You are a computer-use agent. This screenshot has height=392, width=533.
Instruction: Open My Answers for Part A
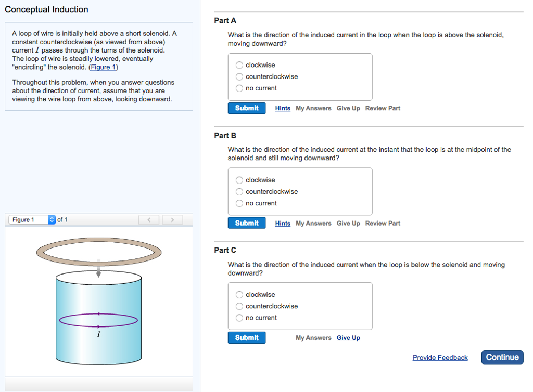click(313, 108)
